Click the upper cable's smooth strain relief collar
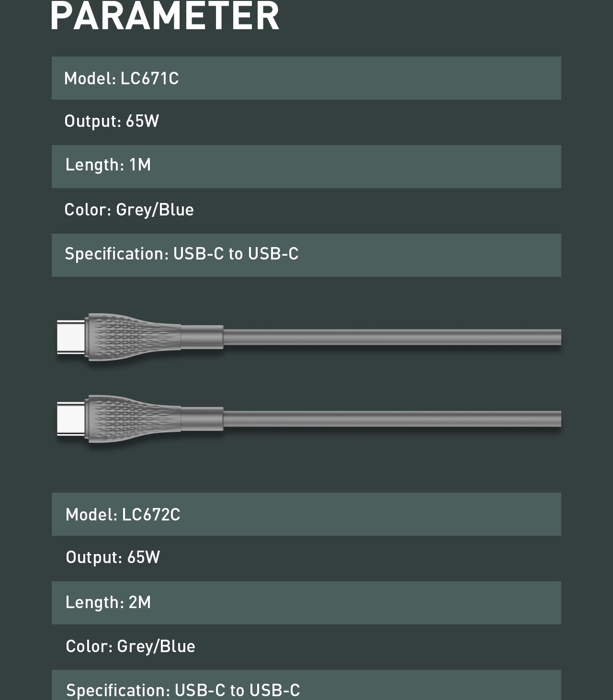613x700 pixels. click(202, 337)
